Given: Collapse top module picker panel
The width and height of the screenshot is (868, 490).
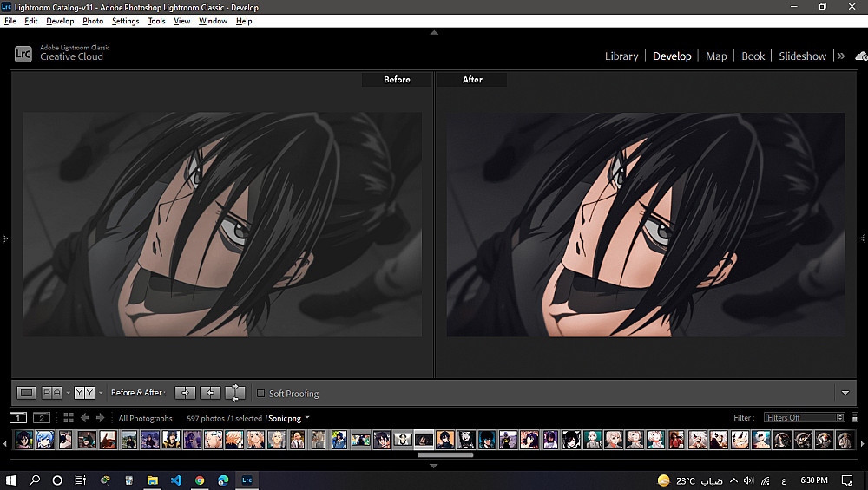Looking at the screenshot, I should (x=434, y=33).
